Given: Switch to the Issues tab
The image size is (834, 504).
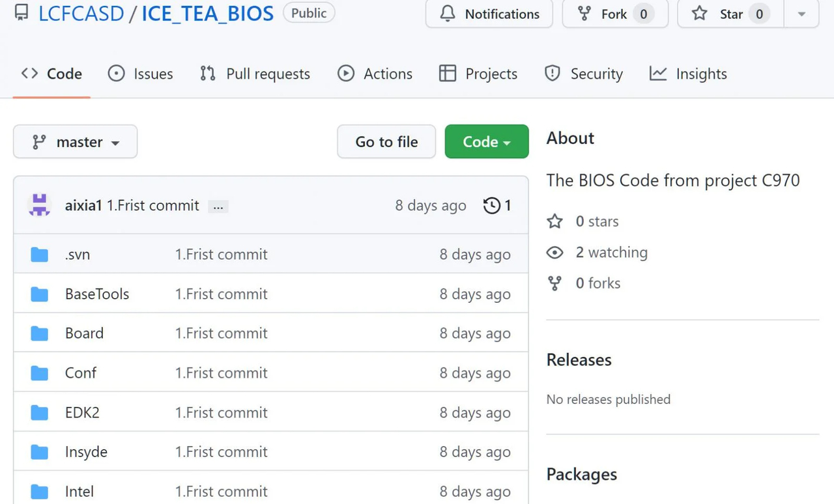Looking at the screenshot, I should pos(141,74).
